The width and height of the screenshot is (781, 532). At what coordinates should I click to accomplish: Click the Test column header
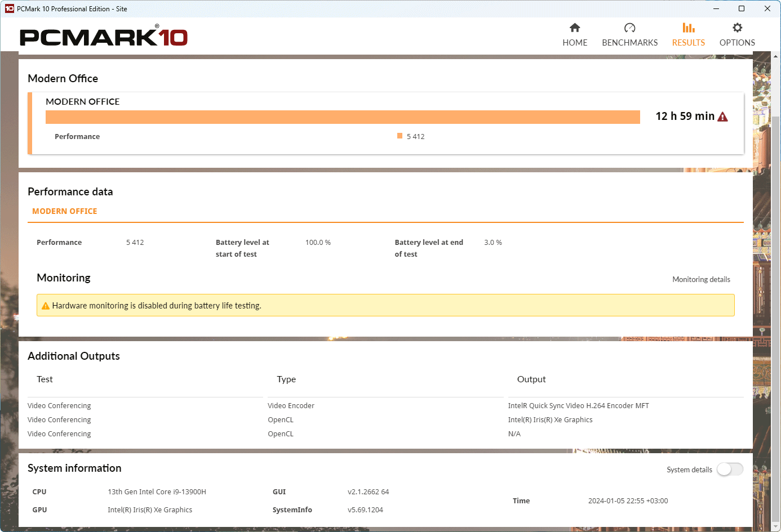pyautogui.click(x=45, y=379)
